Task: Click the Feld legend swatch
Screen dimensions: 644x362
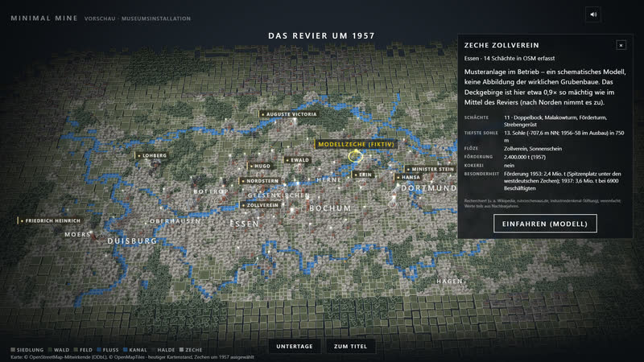Action: coord(76,350)
